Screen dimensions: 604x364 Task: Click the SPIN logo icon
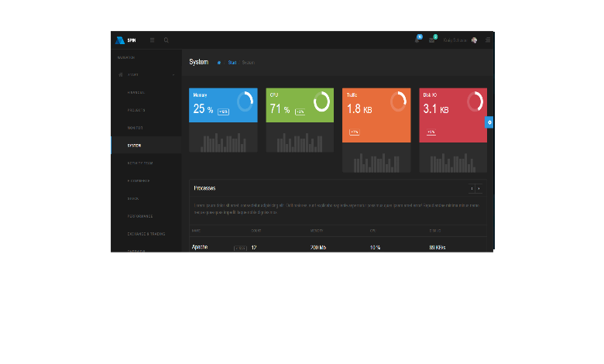[x=119, y=40]
